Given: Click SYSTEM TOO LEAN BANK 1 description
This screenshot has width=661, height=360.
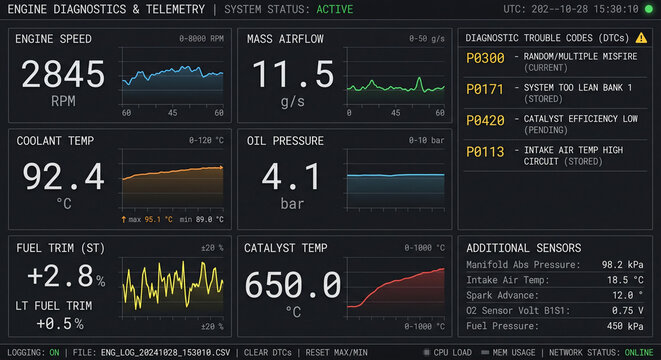Looking at the screenshot, I should (578, 88).
